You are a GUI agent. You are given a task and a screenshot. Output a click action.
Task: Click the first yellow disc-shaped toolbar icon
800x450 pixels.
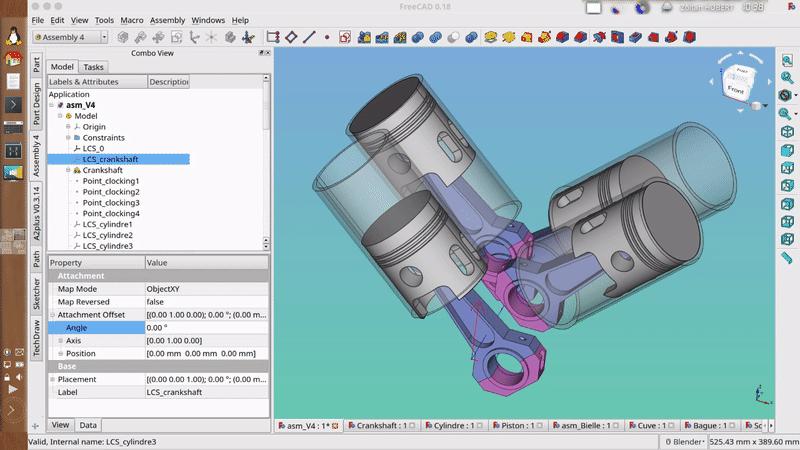pyautogui.click(x=490, y=37)
